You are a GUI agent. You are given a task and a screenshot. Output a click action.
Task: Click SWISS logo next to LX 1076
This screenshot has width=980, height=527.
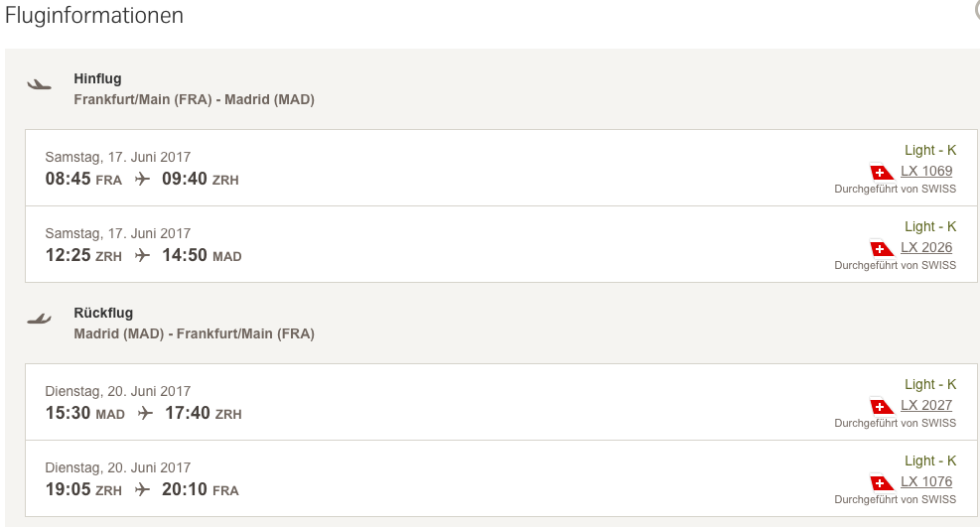coord(882,482)
